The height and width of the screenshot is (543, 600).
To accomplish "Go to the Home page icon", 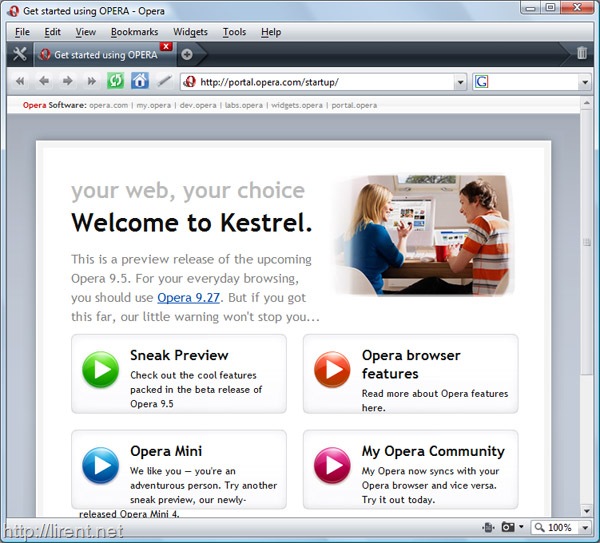I will (x=140, y=81).
